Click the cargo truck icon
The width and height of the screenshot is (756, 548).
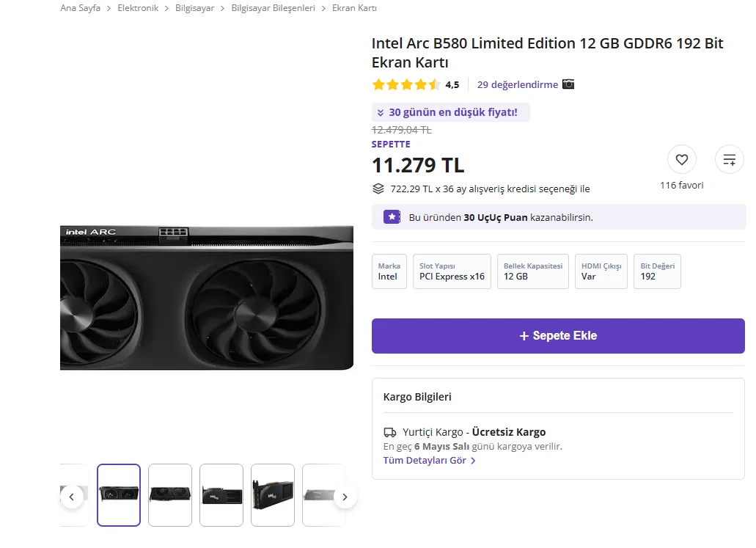[390, 432]
